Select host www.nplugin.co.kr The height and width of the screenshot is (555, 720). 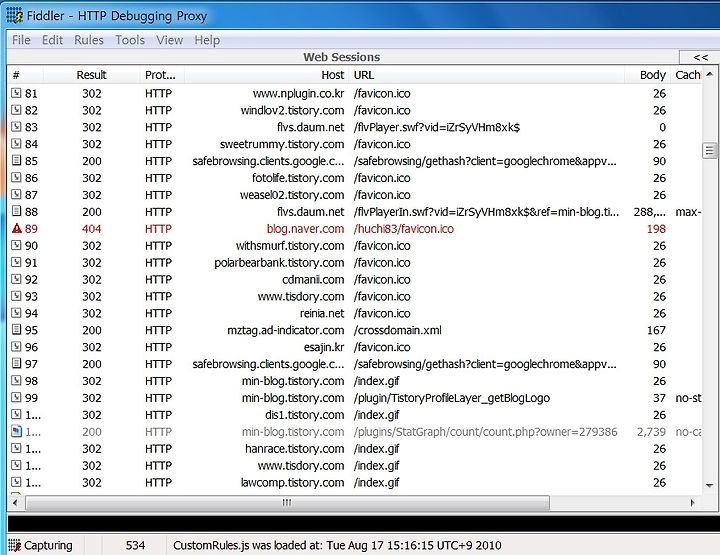tap(298, 93)
